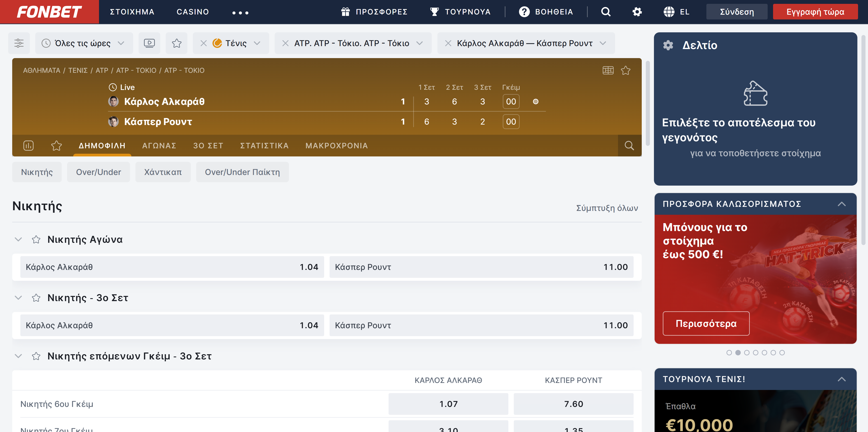Screen dimensions: 868x432
Task: Click the page right-edge scrollbar
Action: point(863,140)
